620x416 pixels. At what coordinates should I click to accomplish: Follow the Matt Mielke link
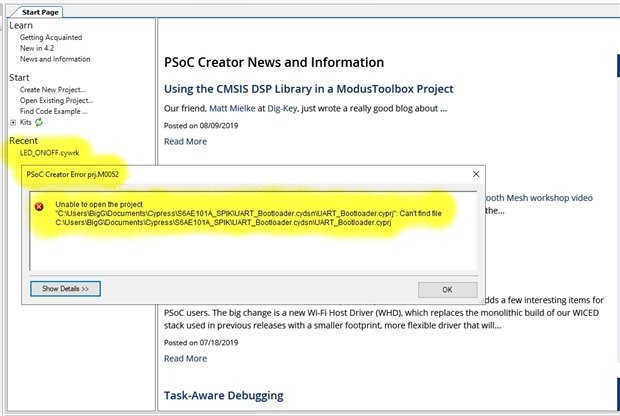click(x=232, y=108)
